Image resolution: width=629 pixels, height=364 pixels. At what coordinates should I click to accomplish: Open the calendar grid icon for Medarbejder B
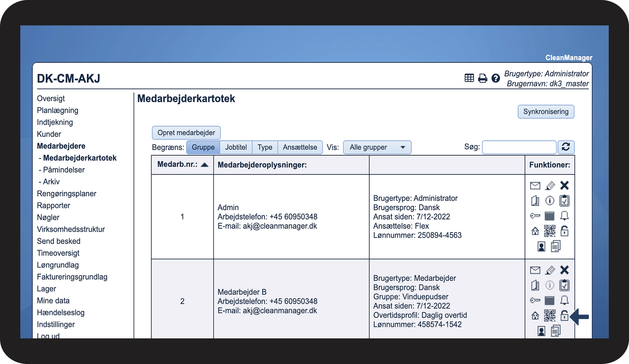(550, 300)
